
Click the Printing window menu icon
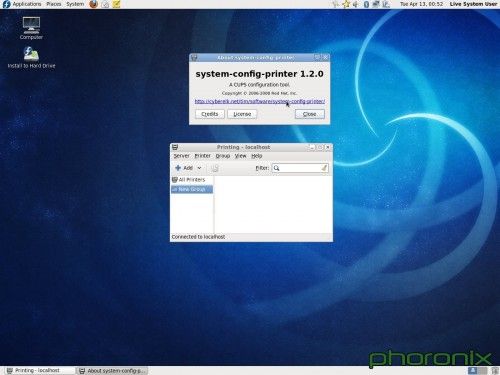pyautogui.click(x=175, y=147)
